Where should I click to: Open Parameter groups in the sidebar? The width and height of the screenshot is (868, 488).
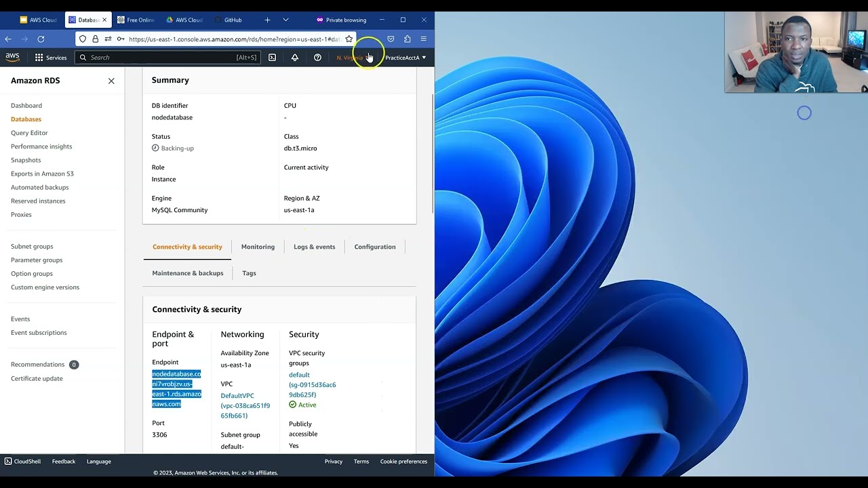(x=37, y=260)
